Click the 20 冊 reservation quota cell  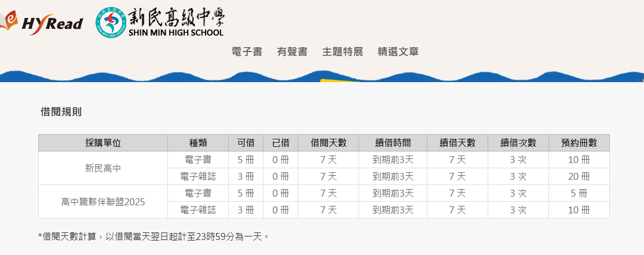579,176
